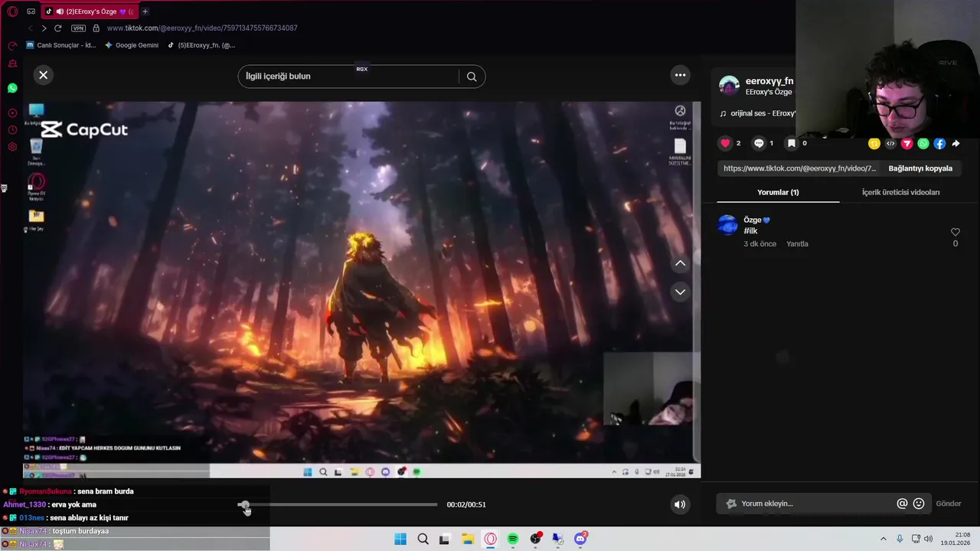Like Özge's comment with heart
The height and width of the screenshot is (551, 980).
click(955, 232)
